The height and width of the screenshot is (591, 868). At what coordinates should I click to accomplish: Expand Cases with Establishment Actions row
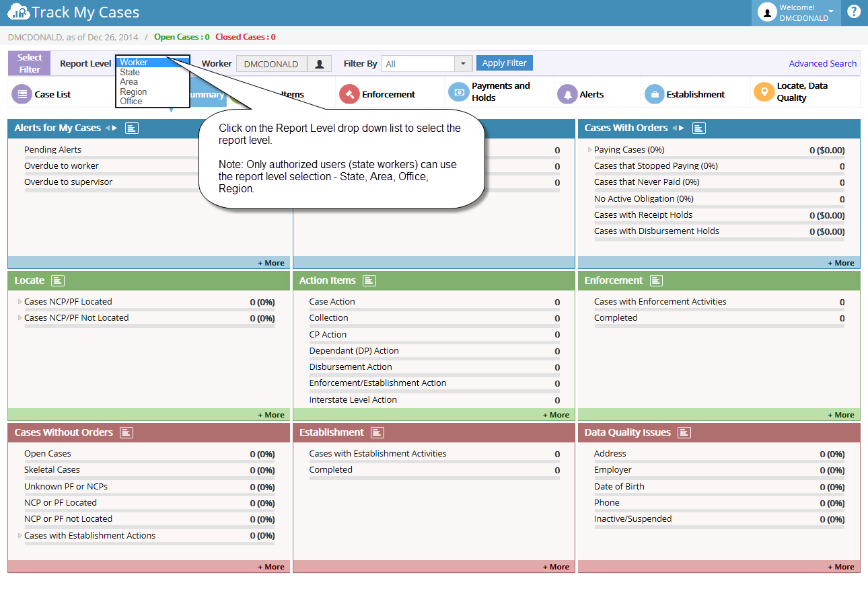coord(20,536)
